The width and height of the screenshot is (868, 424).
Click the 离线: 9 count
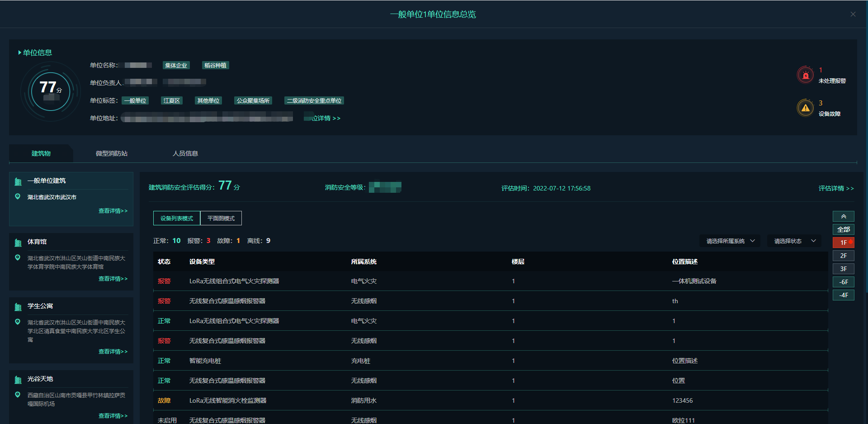click(x=259, y=241)
